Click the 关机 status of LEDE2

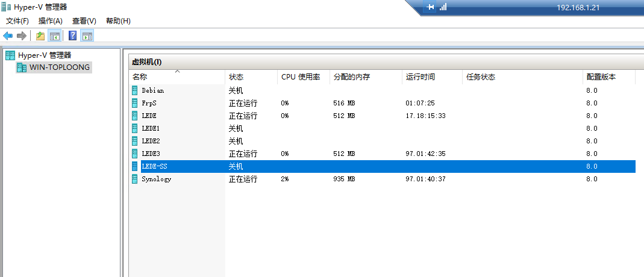[236, 141]
